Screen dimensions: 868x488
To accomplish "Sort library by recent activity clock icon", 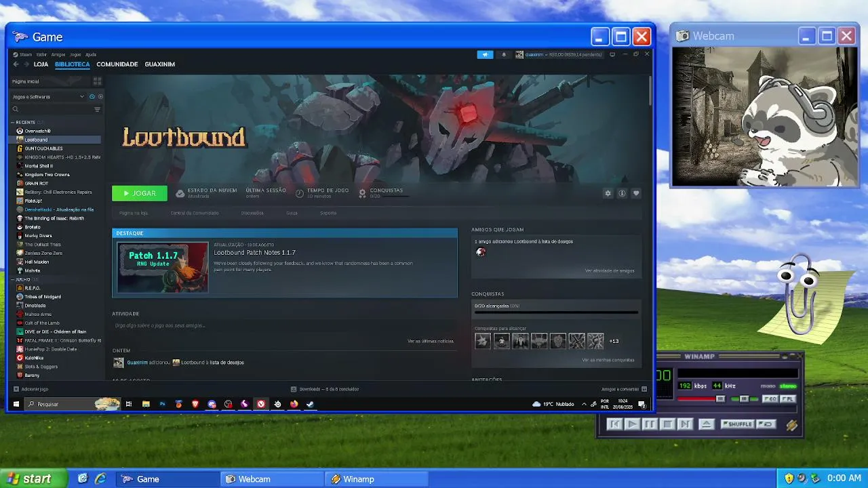I will point(92,97).
